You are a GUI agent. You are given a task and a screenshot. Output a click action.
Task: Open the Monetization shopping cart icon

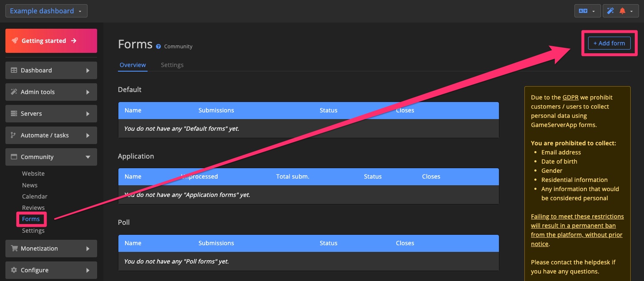pos(13,248)
